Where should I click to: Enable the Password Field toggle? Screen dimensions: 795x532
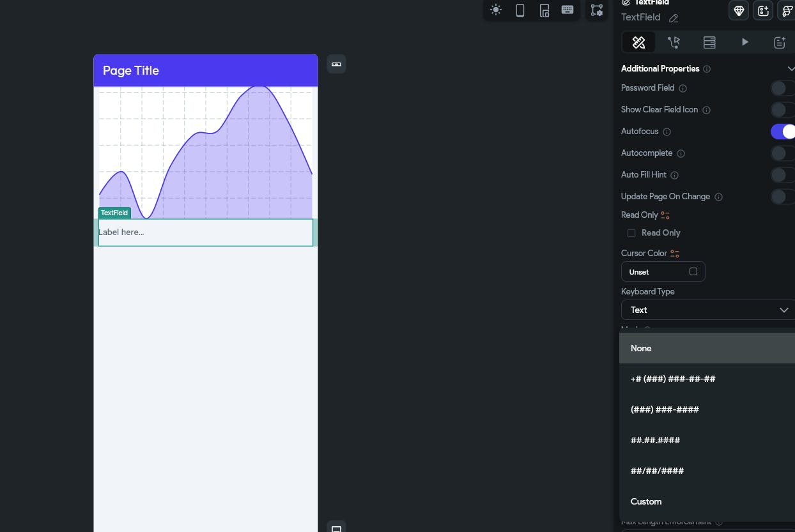pos(783,88)
